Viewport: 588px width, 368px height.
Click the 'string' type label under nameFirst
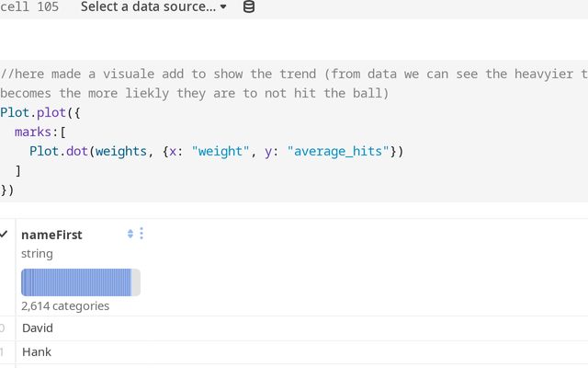click(x=37, y=253)
